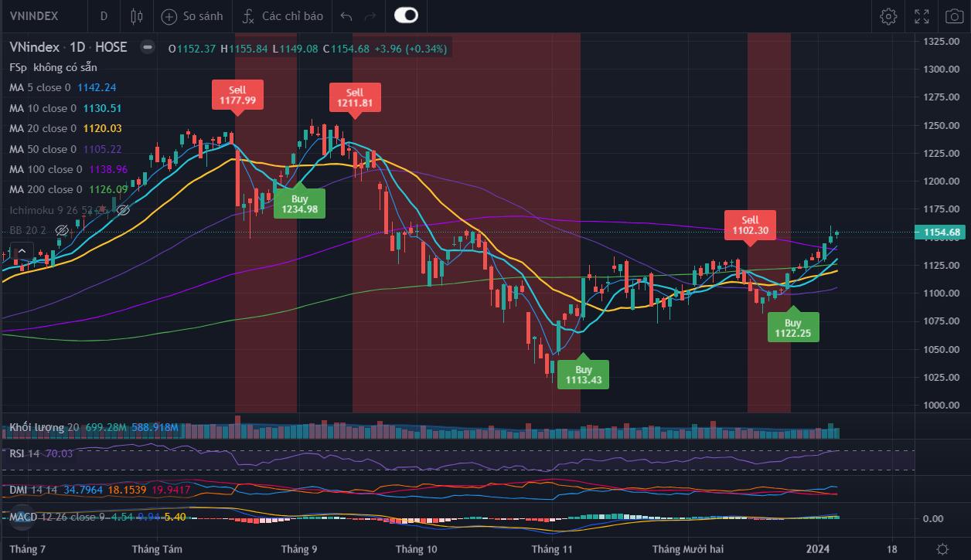Click the minus icon beside VNindex 1D HOSE
971x560 pixels.
coord(147,47)
